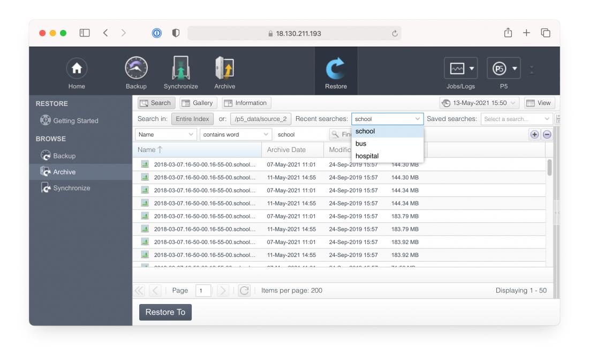Refresh the results list

[x=244, y=290]
